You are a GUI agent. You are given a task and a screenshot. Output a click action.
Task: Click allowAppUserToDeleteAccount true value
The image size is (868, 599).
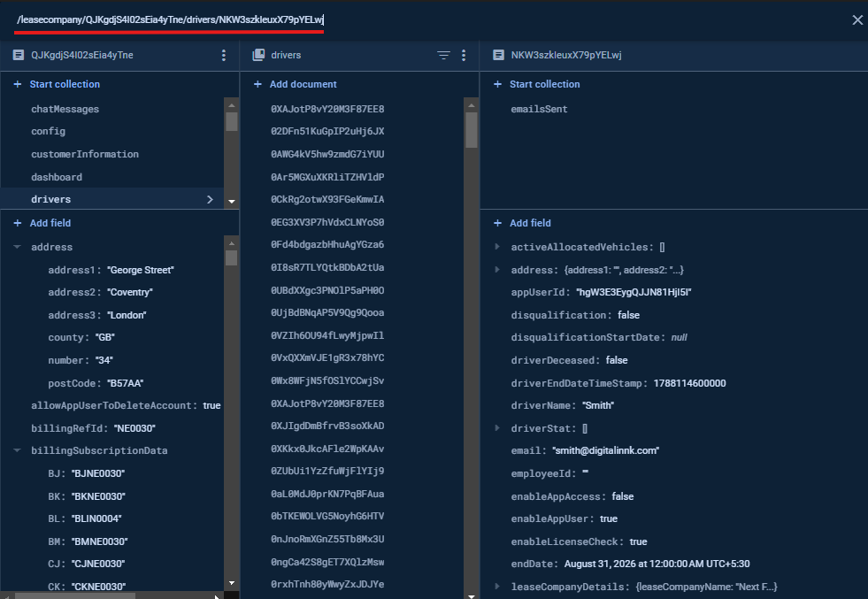coord(211,406)
